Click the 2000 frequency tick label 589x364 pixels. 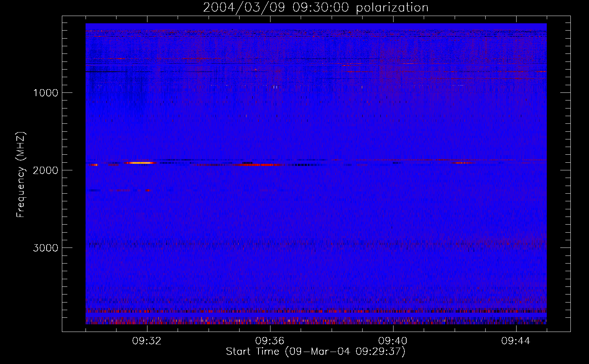[x=46, y=170]
